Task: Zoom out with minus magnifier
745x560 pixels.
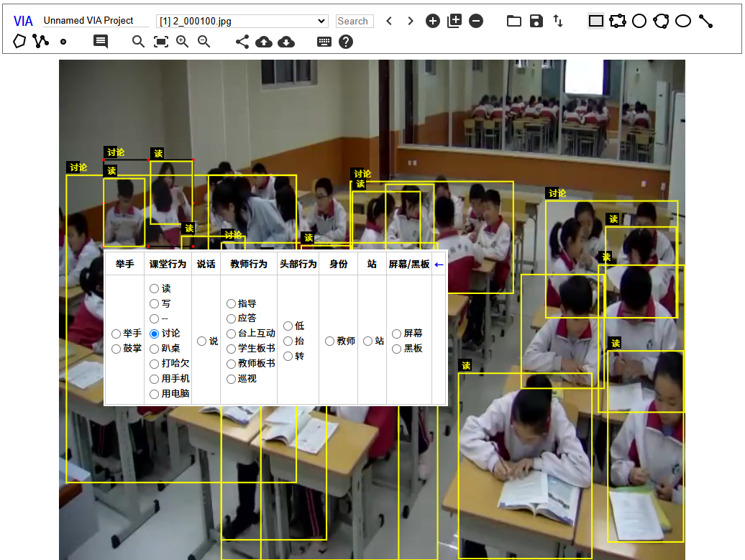Action: click(x=204, y=42)
